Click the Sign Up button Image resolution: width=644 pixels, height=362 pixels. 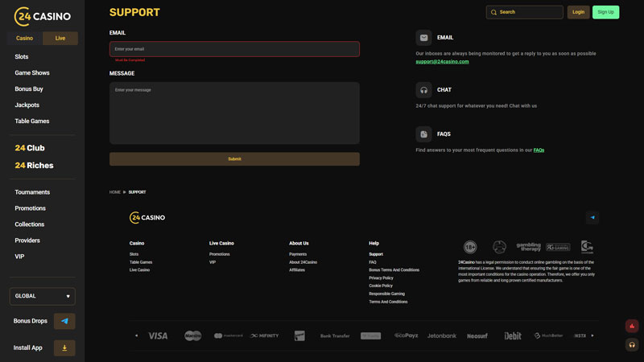tap(605, 12)
